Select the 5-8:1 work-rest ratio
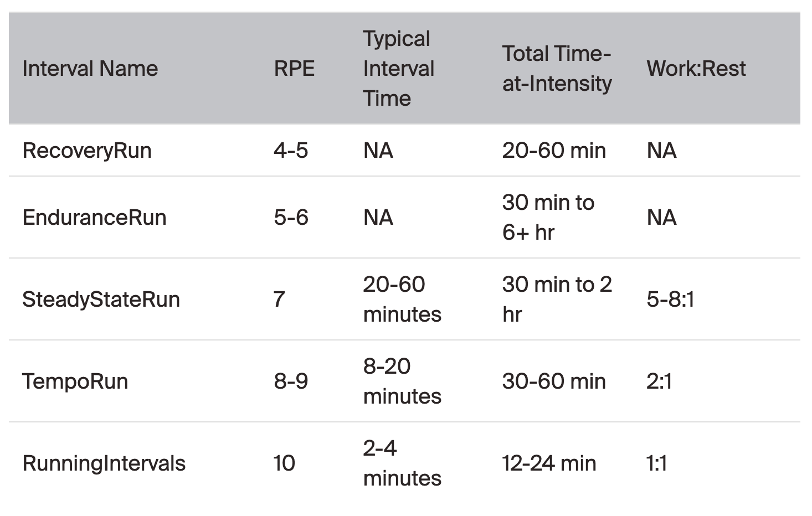This screenshot has height=516, width=812. point(670,300)
